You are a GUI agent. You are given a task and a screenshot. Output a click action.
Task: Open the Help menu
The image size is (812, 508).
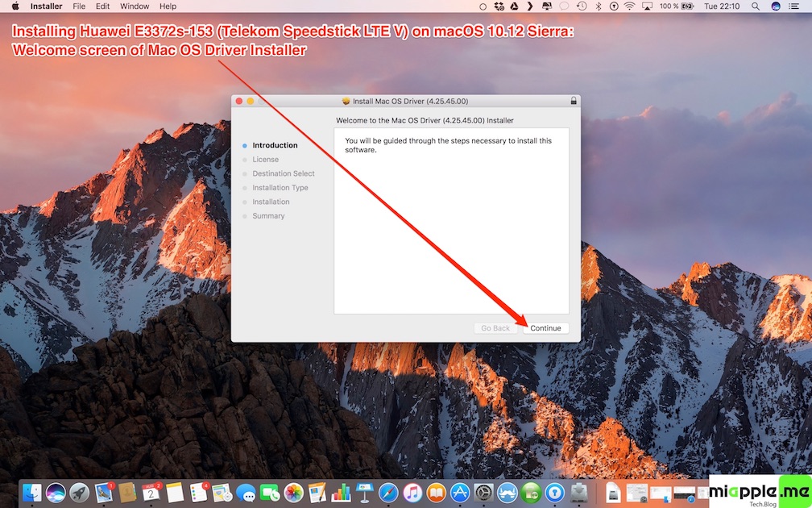pyautogui.click(x=168, y=6)
